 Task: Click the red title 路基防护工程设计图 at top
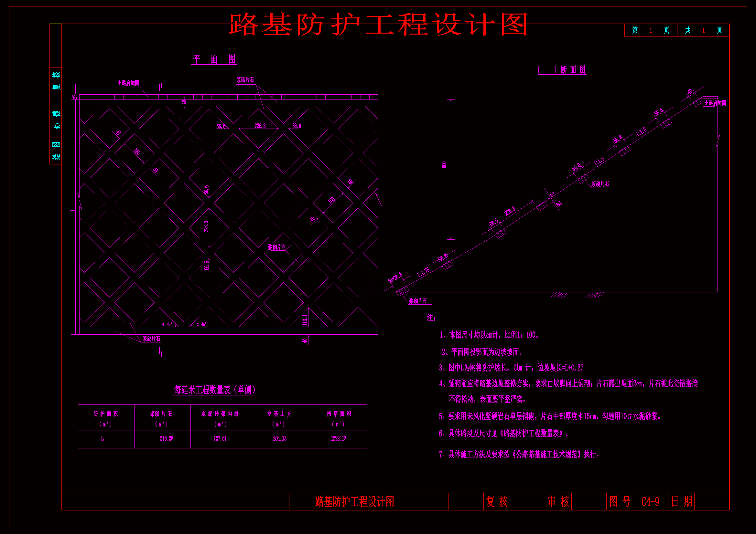pos(379,24)
